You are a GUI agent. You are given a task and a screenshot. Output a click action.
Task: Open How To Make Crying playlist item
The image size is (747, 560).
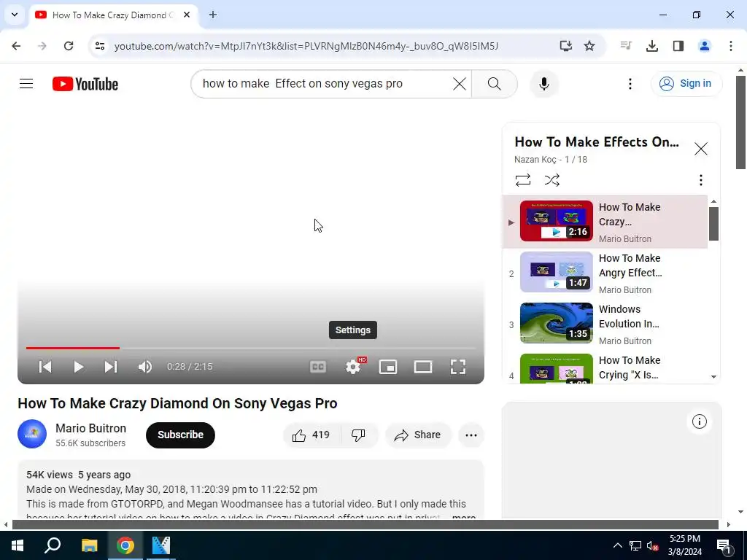(605, 368)
